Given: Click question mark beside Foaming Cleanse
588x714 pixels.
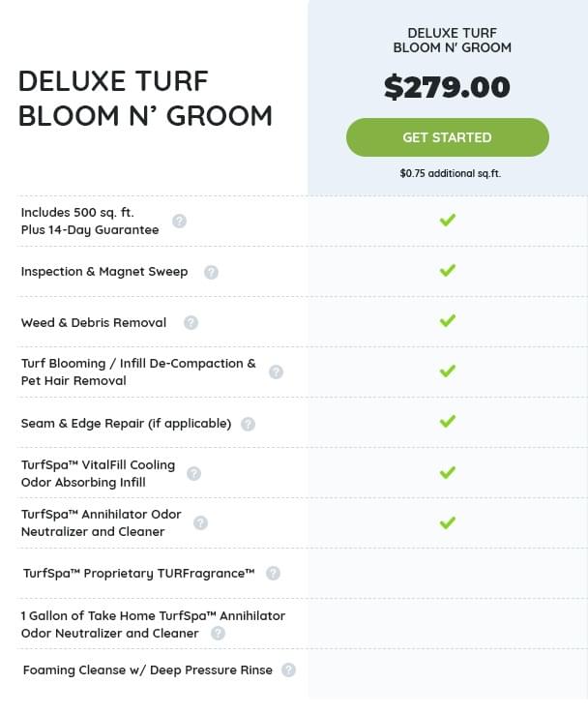Looking at the screenshot, I should coord(288,669).
